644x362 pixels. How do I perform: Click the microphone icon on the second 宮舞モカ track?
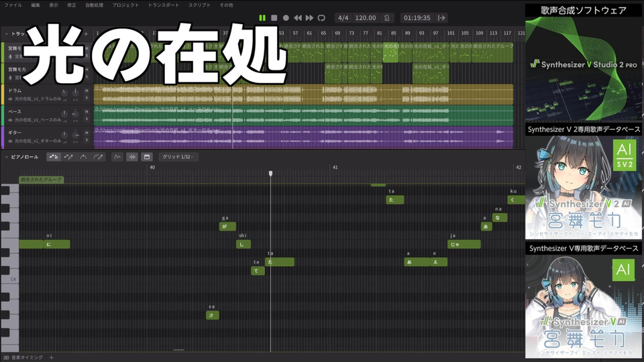(11, 77)
